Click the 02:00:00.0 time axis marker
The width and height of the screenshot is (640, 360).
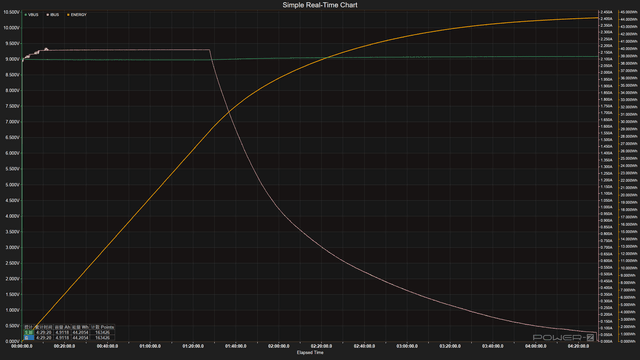click(279, 346)
